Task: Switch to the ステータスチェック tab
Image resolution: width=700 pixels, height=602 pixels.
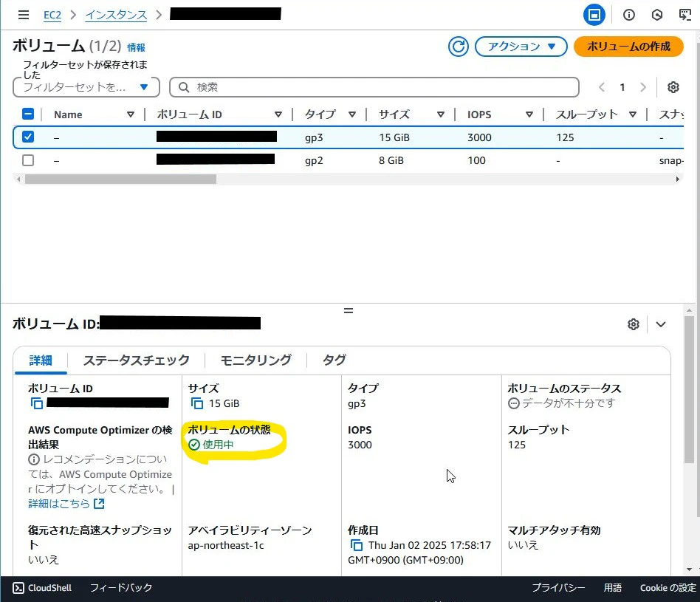Action: coord(136,360)
